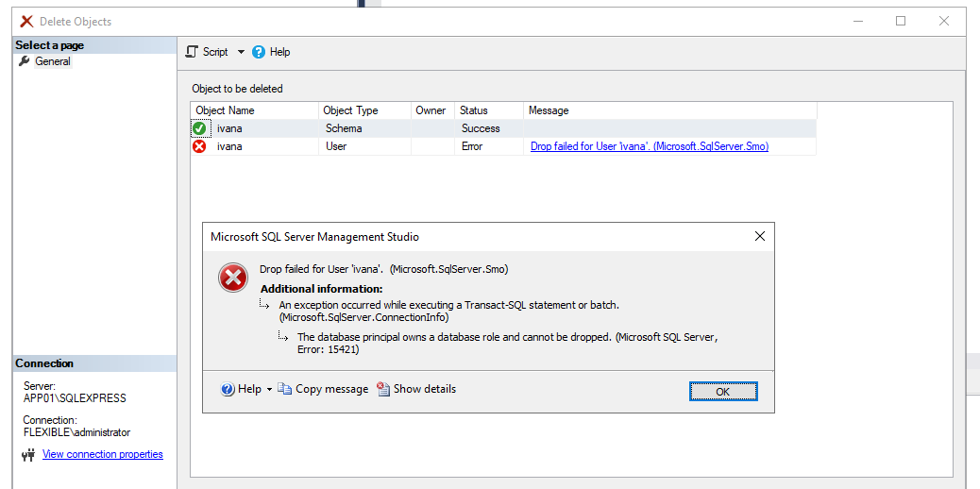Viewport: 980px width, 489px height.
Task: Click the blue Help question mark icon
Action: click(228, 389)
